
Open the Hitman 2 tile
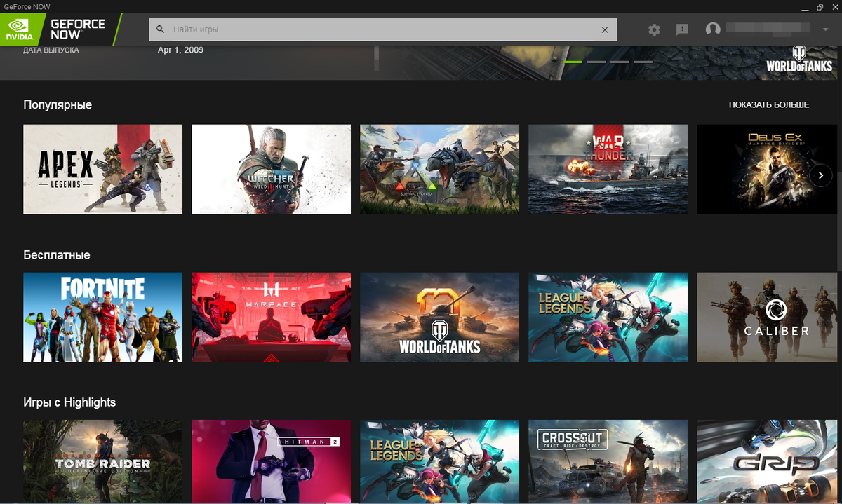click(271, 462)
